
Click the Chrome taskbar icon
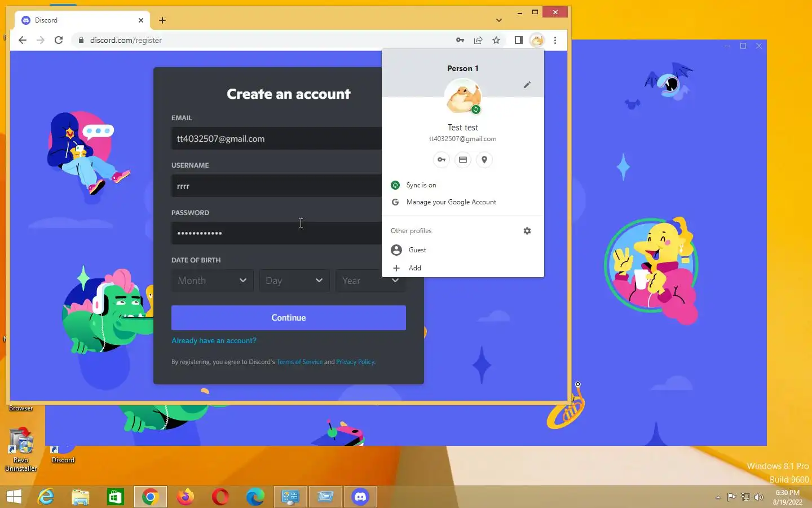(151, 497)
